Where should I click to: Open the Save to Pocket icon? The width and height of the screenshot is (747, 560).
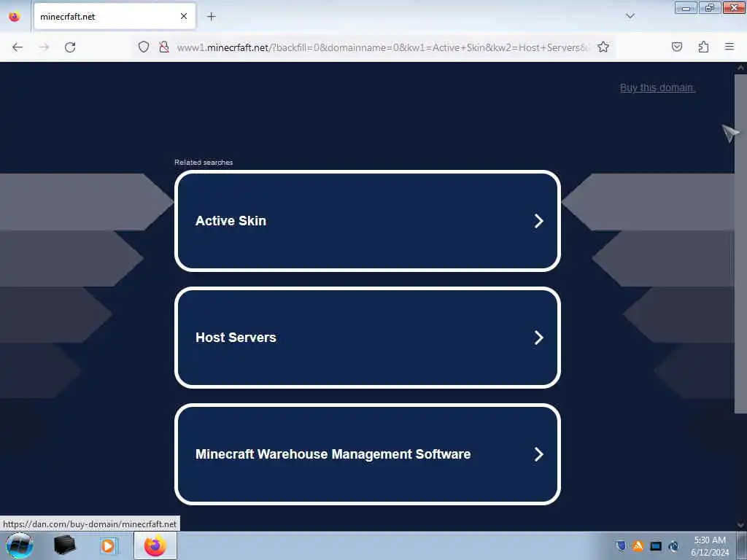(677, 47)
